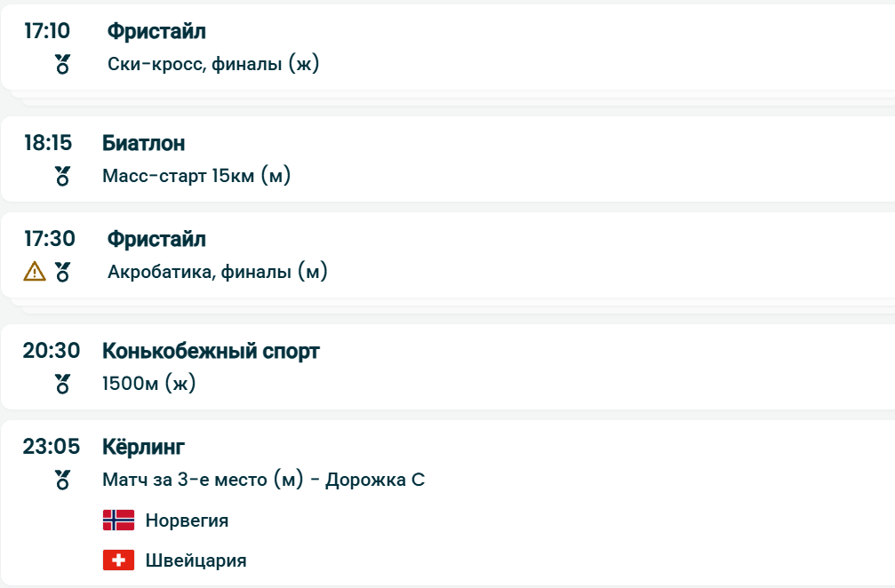Select the Конькобежный спорт event title
Viewport: 895px width, 588px height.
tap(211, 351)
